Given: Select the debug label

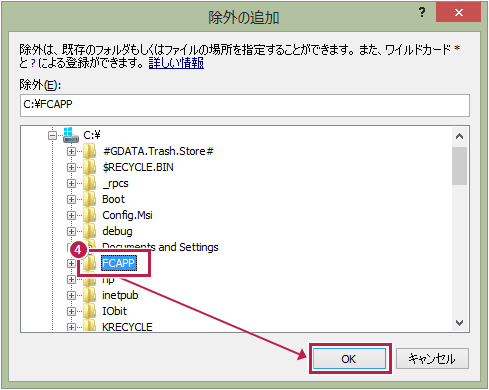Looking at the screenshot, I should [x=117, y=231].
